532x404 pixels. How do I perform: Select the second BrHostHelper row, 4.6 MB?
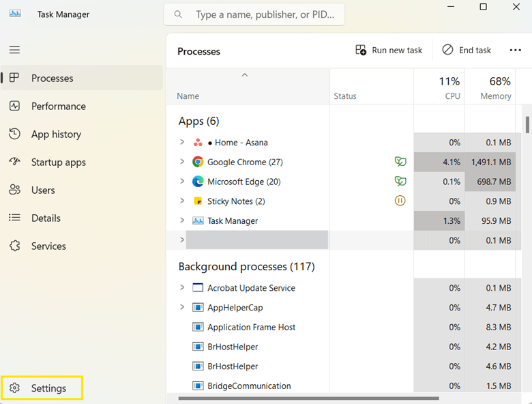pos(344,366)
